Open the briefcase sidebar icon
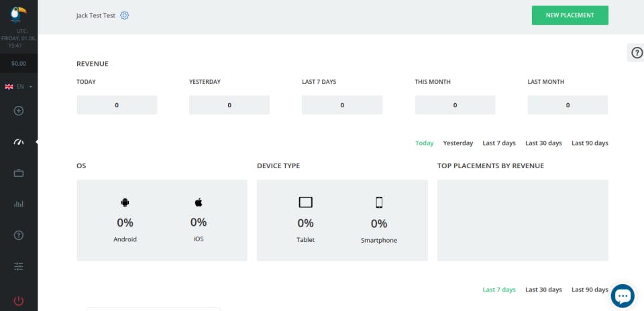The height and width of the screenshot is (311, 644). [x=19, y=173]
